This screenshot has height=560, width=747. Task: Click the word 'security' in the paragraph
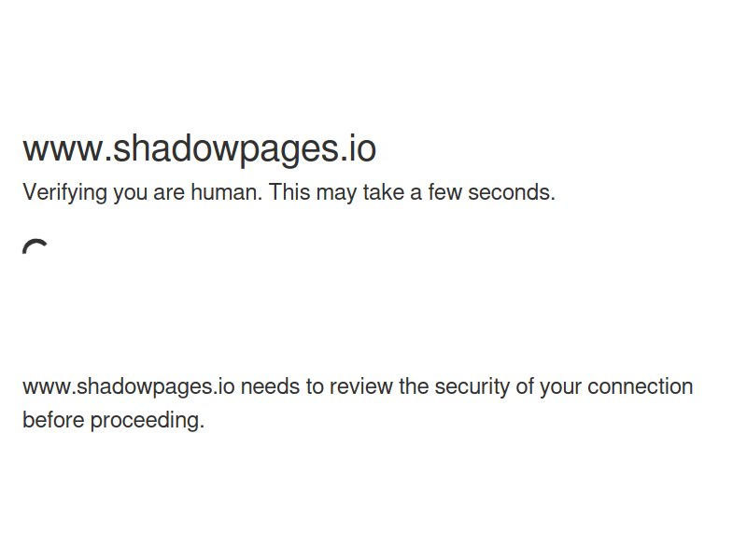click(472, 386)
